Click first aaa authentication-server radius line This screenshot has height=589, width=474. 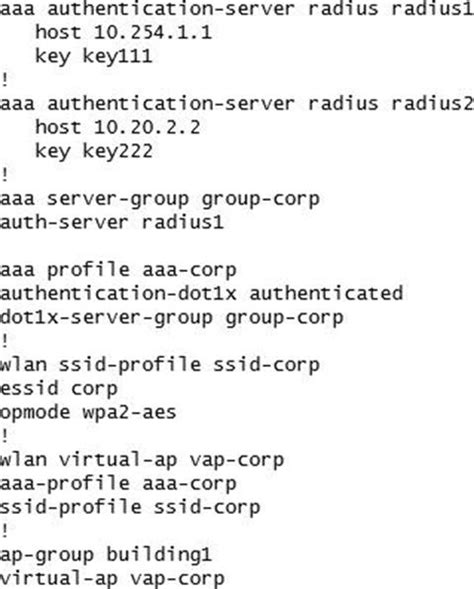[237, 8]
